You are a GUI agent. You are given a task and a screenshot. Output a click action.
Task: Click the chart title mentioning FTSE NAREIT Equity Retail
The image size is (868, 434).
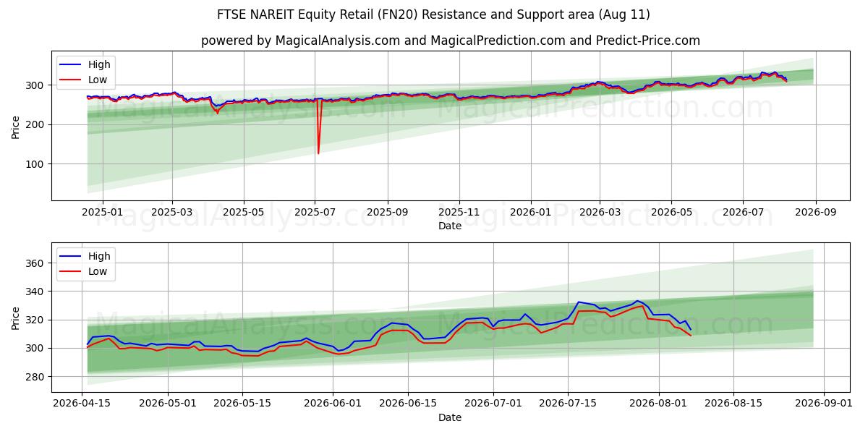433,14
